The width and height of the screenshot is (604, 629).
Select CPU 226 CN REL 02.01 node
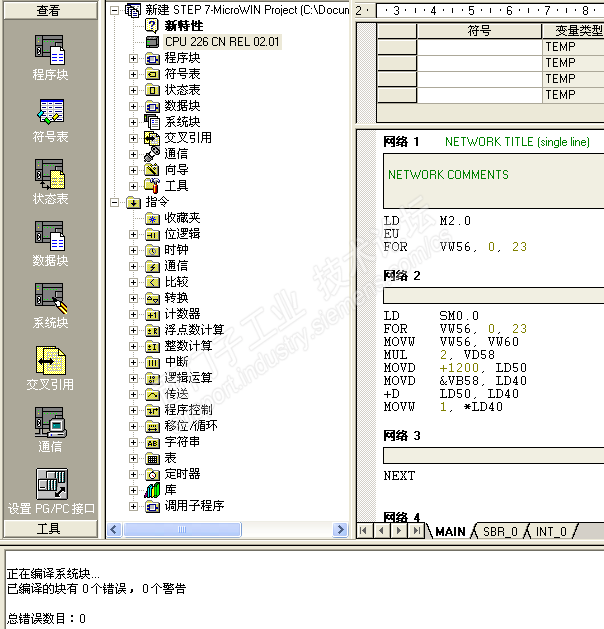coord(222,42)
